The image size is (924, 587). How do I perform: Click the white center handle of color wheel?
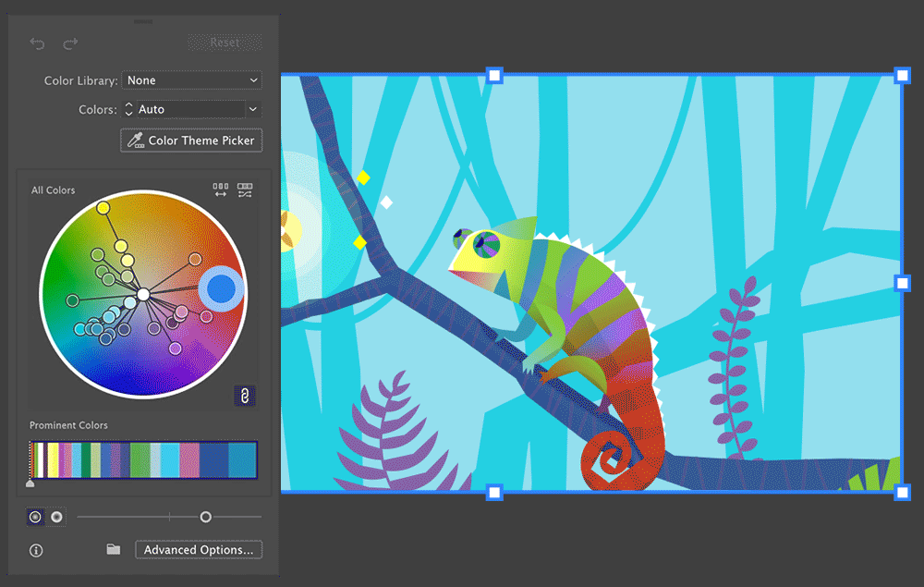click(x=143, y=294)
